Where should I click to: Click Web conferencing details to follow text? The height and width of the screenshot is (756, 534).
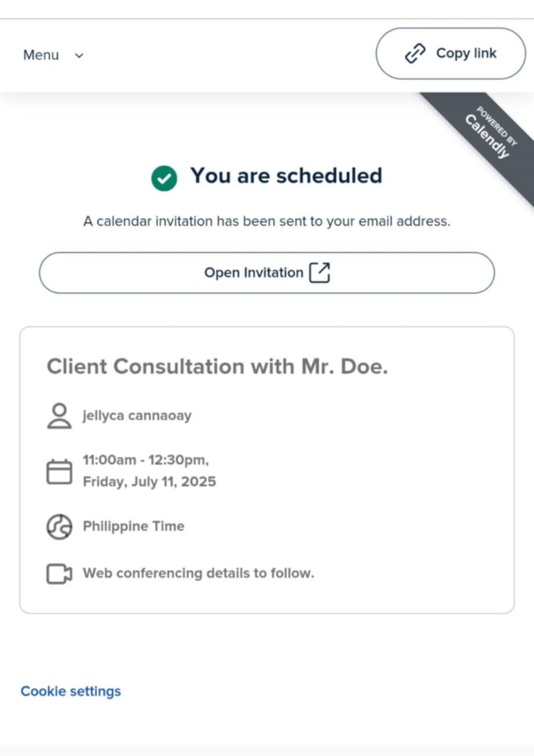(x=198, y=574)
